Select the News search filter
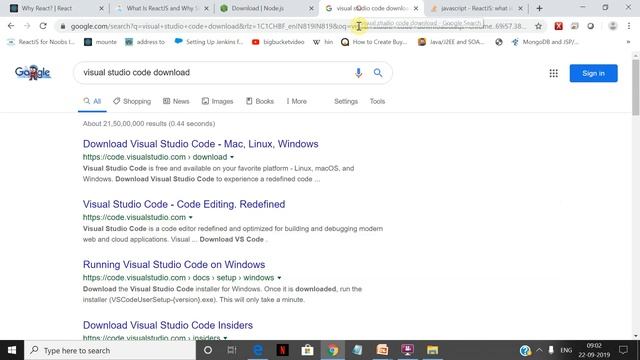 pos(176,101)
